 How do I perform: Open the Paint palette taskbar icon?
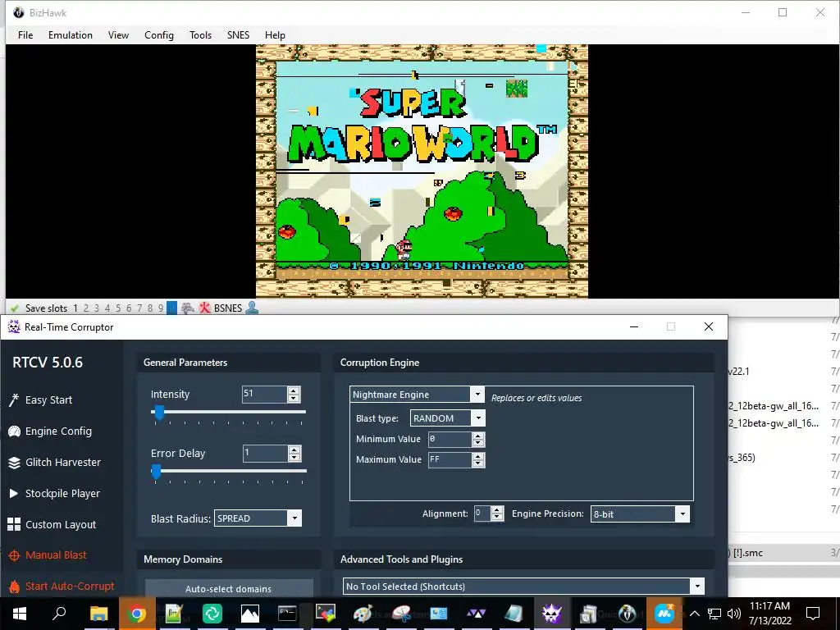coord(363,613)
